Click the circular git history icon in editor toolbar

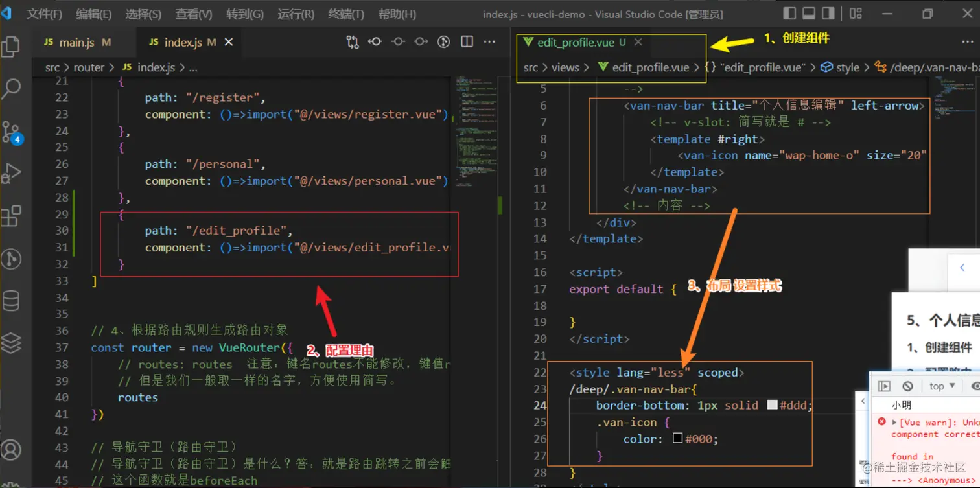point(443,41)
